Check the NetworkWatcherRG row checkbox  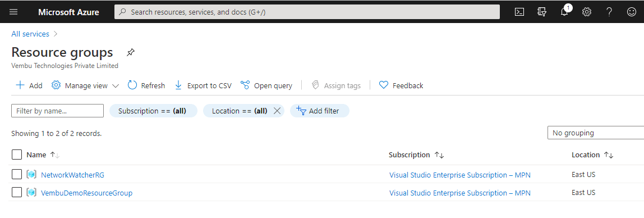(16, 174)
